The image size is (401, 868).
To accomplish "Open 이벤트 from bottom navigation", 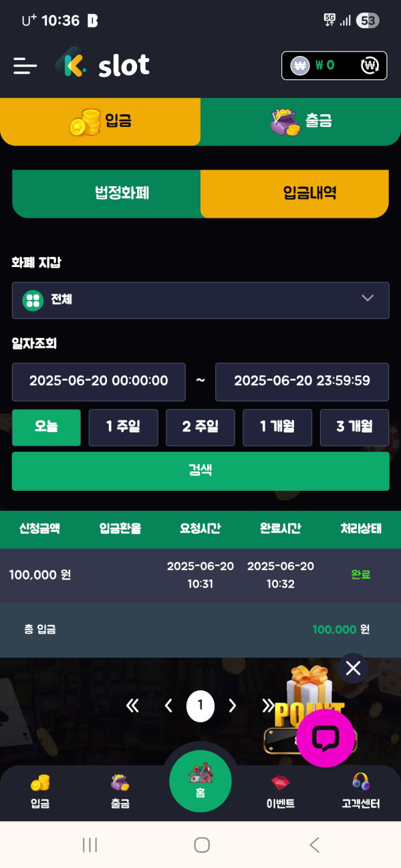I will pyautogui.click(x=281, y=792).
